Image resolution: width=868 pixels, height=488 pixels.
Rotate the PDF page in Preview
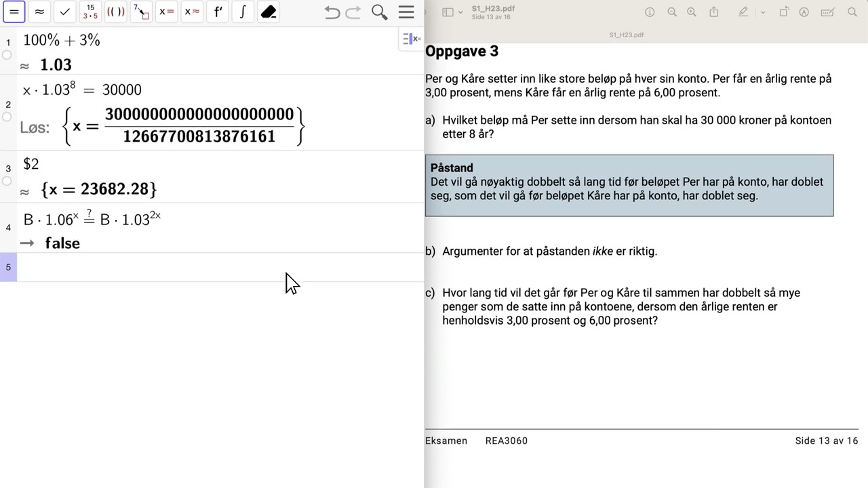(x=784, y=12)
